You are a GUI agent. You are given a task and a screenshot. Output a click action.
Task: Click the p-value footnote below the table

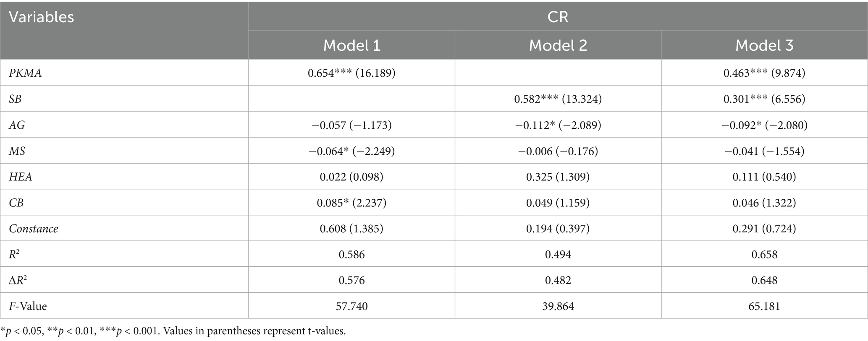(x=173, y=331)
